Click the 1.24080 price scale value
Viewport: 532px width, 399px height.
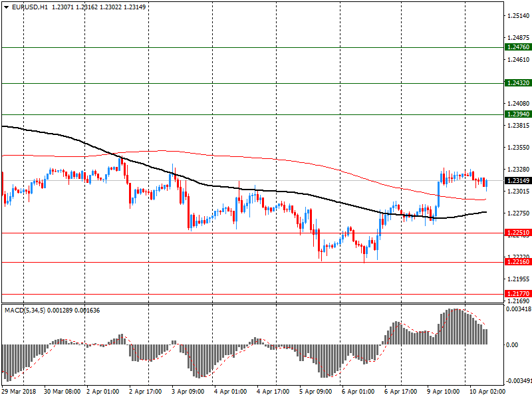(518, 103)
